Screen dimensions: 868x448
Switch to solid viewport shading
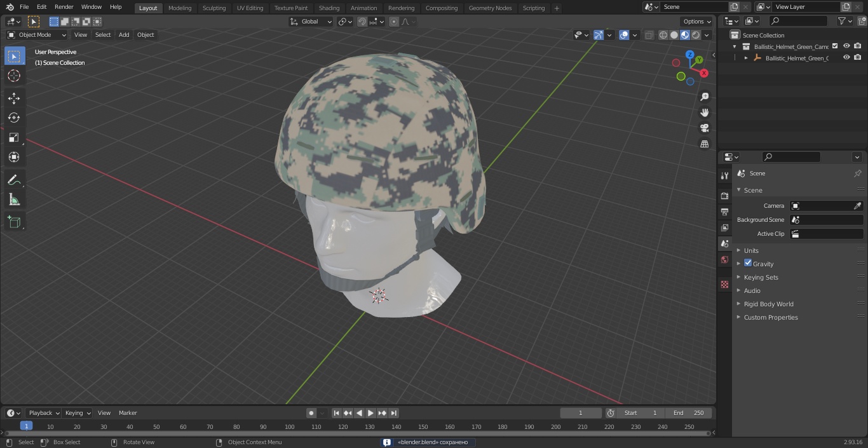674,35
